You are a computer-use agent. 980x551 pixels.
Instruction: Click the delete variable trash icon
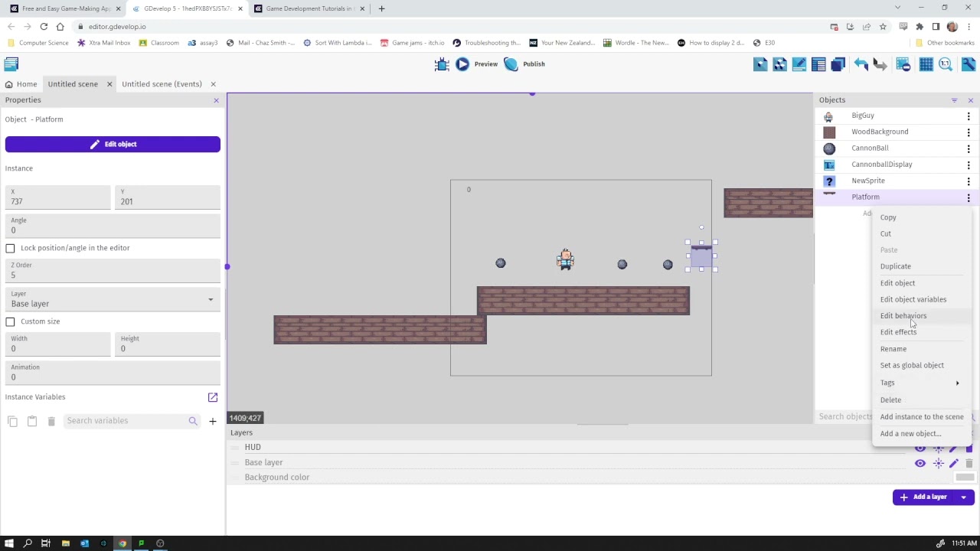tap(51, 421)
